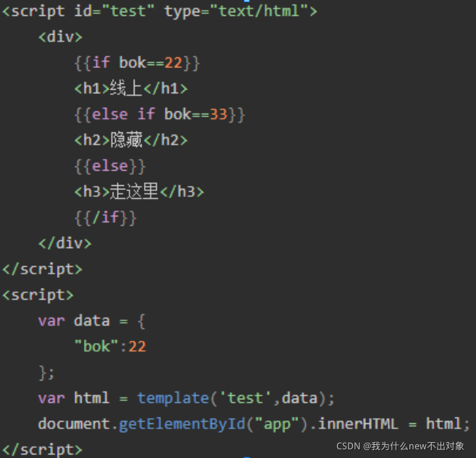Click the {{else if bok==33}} line
This screenshot has width=476, height=458.
[159, 115]
